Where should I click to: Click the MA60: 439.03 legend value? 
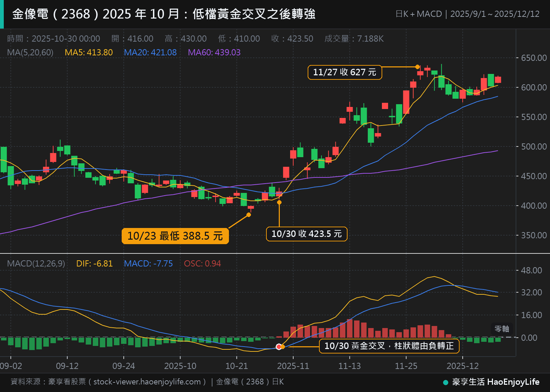(x=214, y=52)
